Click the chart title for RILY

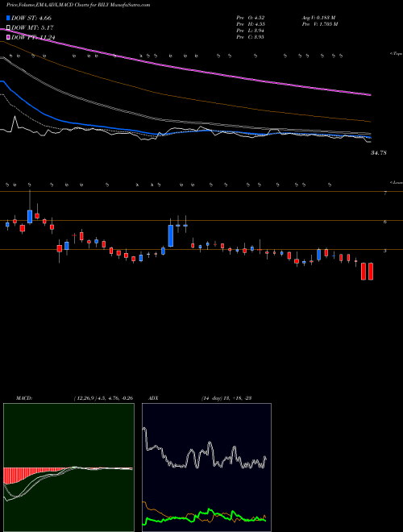coord(78,5)
